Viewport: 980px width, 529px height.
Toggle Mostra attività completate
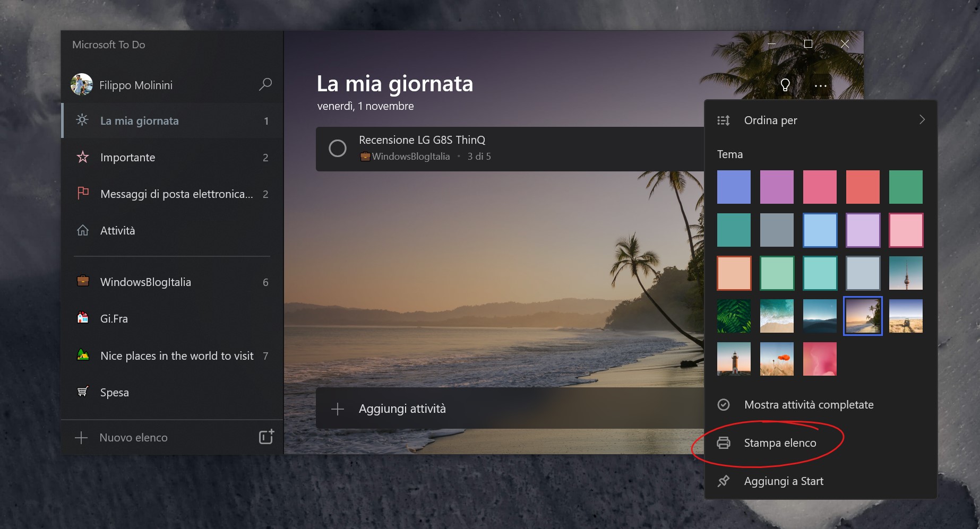[821, 405]
